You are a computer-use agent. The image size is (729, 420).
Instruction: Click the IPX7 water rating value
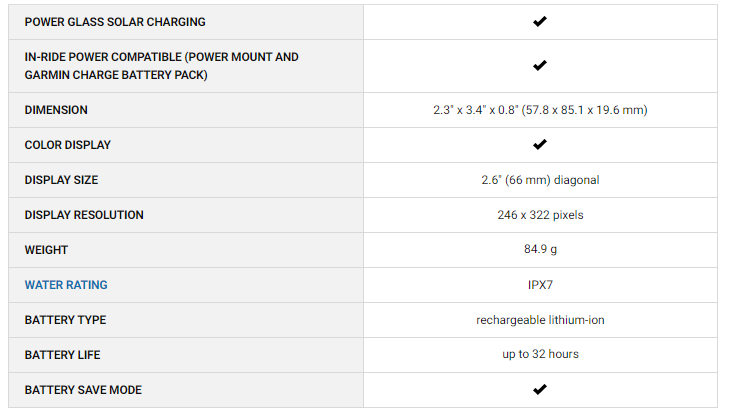point(540,285)
